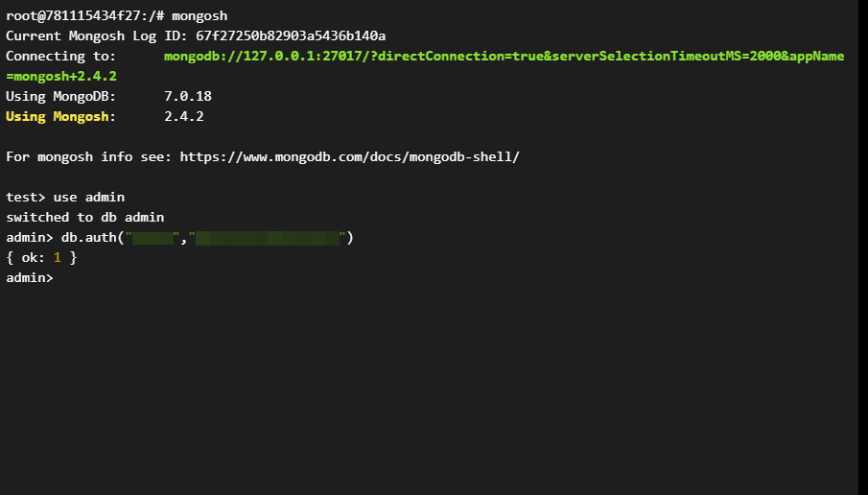The height and width of the screenshot is (495, 868).
Task: Click the '{ ok: 1 }' result
Action: pyautogui.click(x=41, y=258)
